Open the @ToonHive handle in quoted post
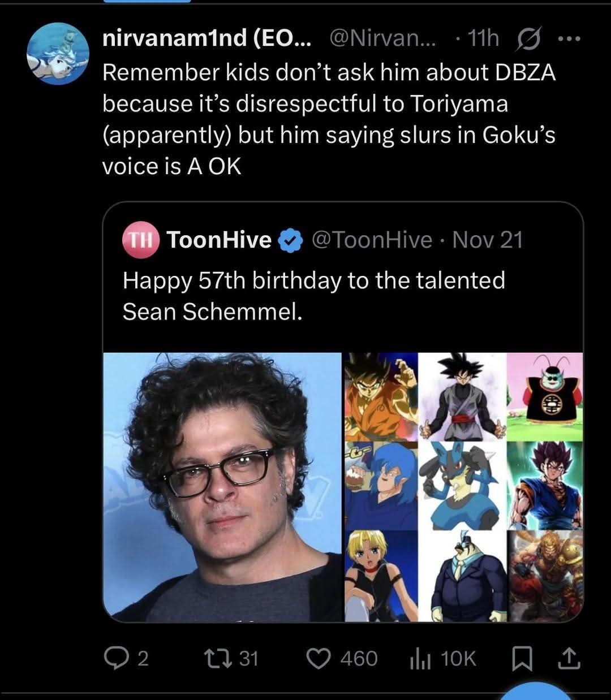 click(372, 240)
